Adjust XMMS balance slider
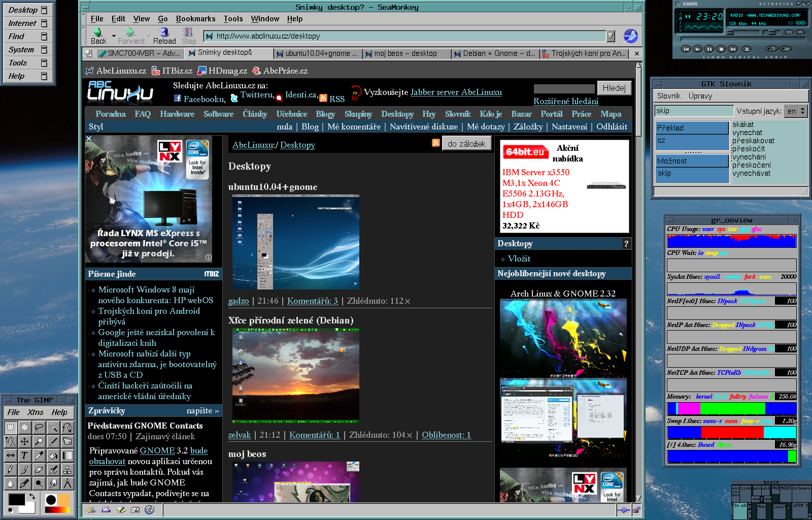Viewport: 812px width, 520px height. point(771,32)
